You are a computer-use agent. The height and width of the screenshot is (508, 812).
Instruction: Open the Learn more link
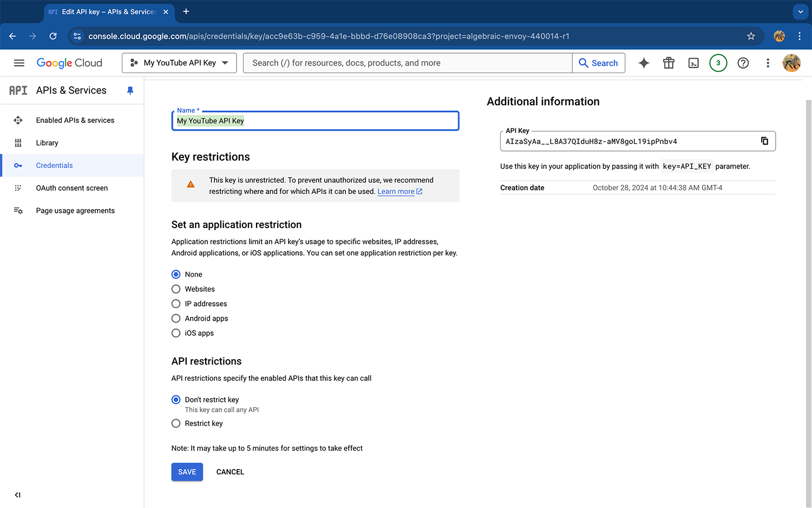click(x=400, y=192)
